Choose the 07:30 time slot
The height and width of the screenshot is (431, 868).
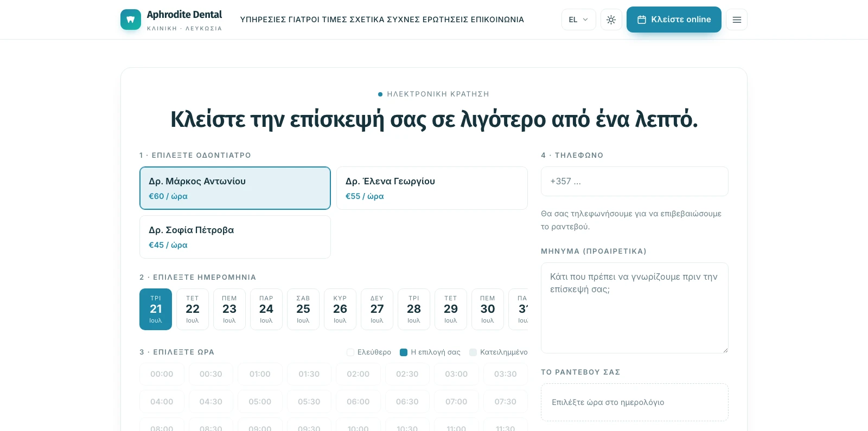(x=506, y=402)
